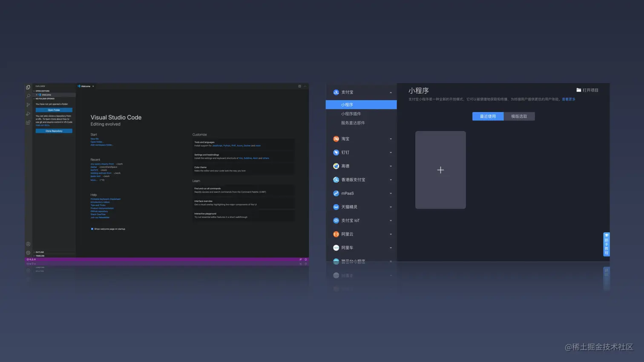This screenshot has width=644, height=362.
Task: Click the Accounts icon in VS Code
Action: 28,244
